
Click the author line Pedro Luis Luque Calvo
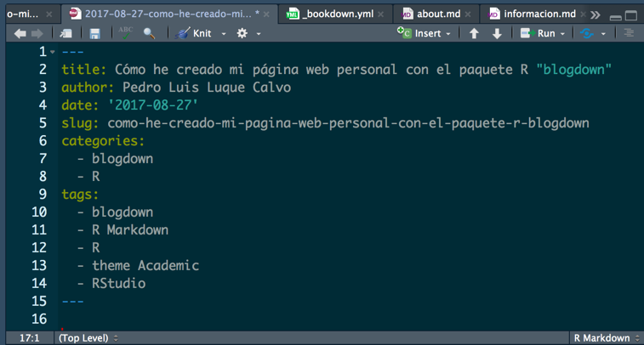point(176,87)
